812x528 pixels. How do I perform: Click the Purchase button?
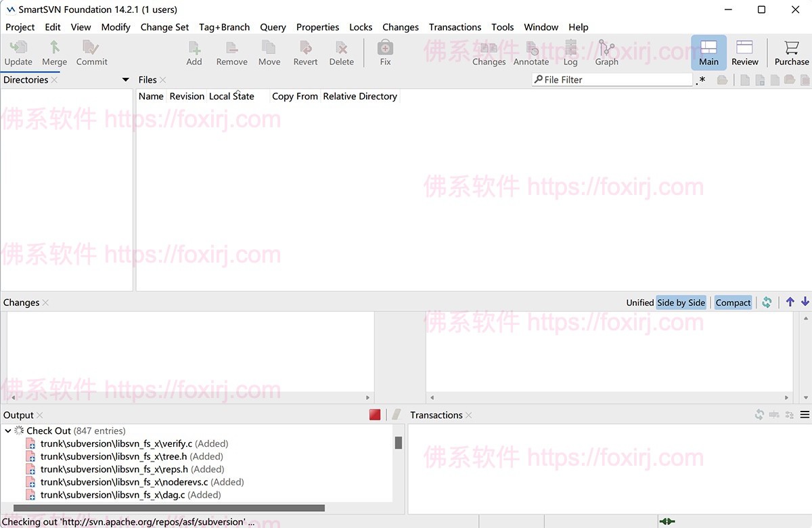click(790, 52)
